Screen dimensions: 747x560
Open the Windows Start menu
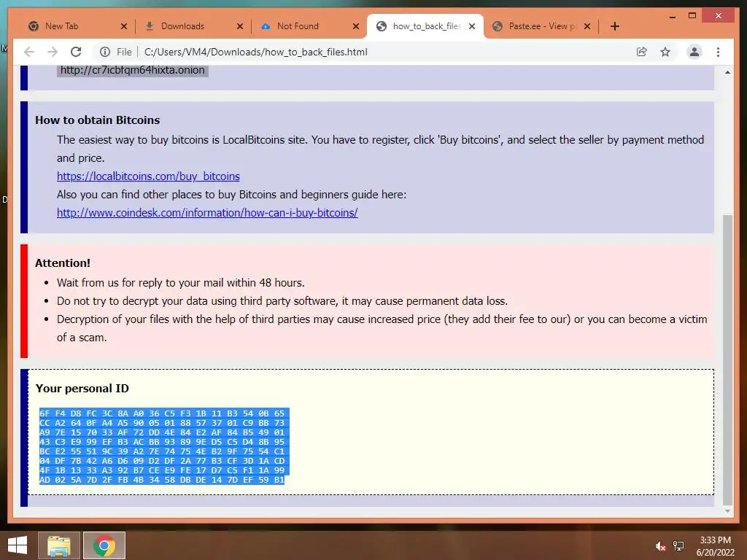(18, 545)
